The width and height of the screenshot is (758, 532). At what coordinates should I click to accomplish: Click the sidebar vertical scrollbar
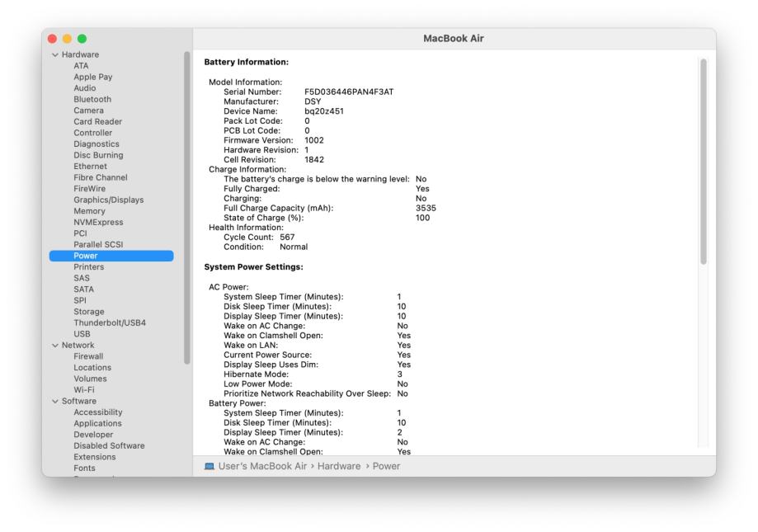pyautogui.click(x=187, y=208)
